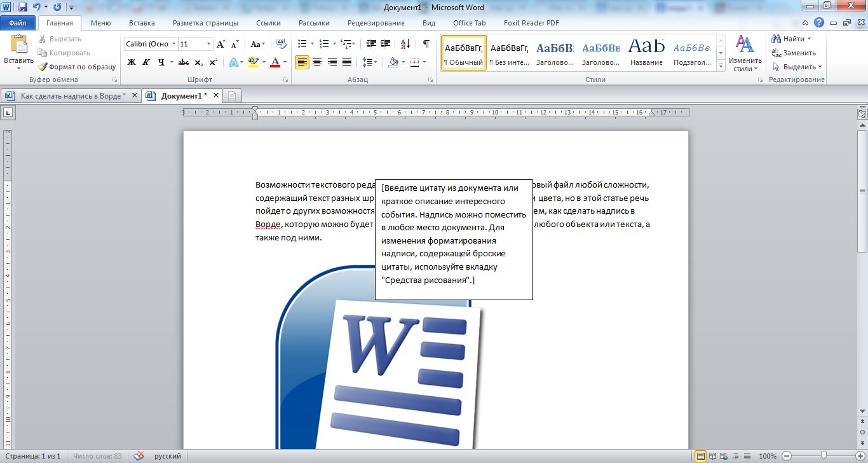This screenshot has width=868, height=463.
Task: Open new blank tab in Office Tab bar
Action: pos(232,96)
